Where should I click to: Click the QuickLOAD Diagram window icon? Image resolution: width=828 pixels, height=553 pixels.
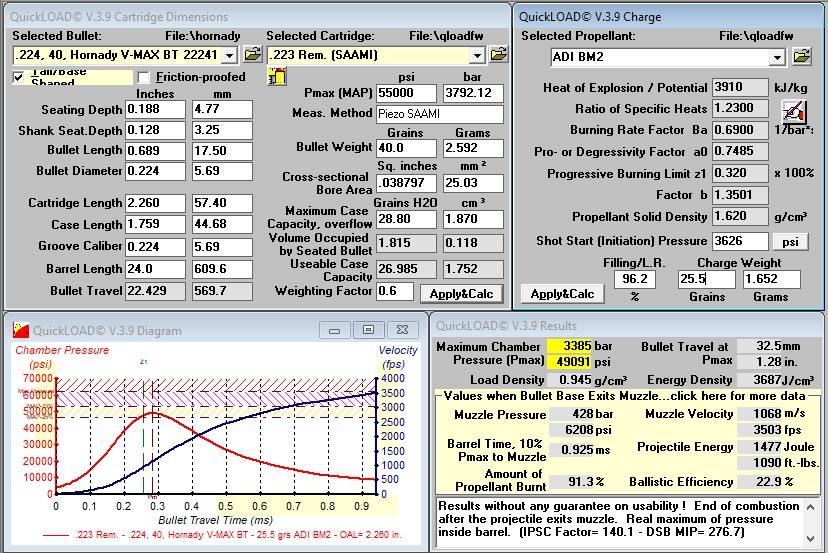21,331
